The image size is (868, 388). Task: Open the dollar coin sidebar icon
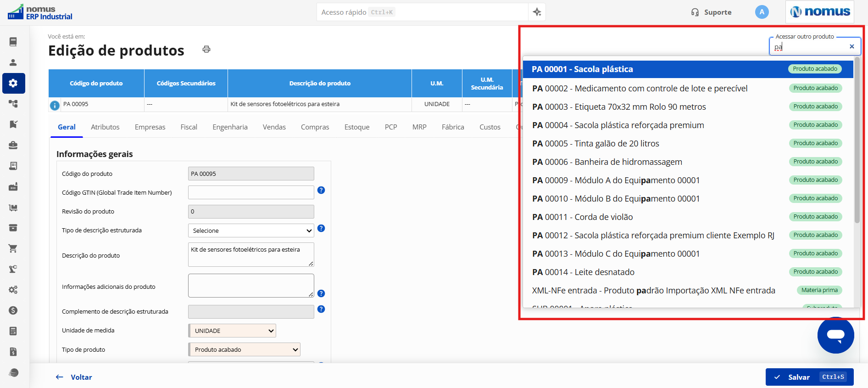13,310
